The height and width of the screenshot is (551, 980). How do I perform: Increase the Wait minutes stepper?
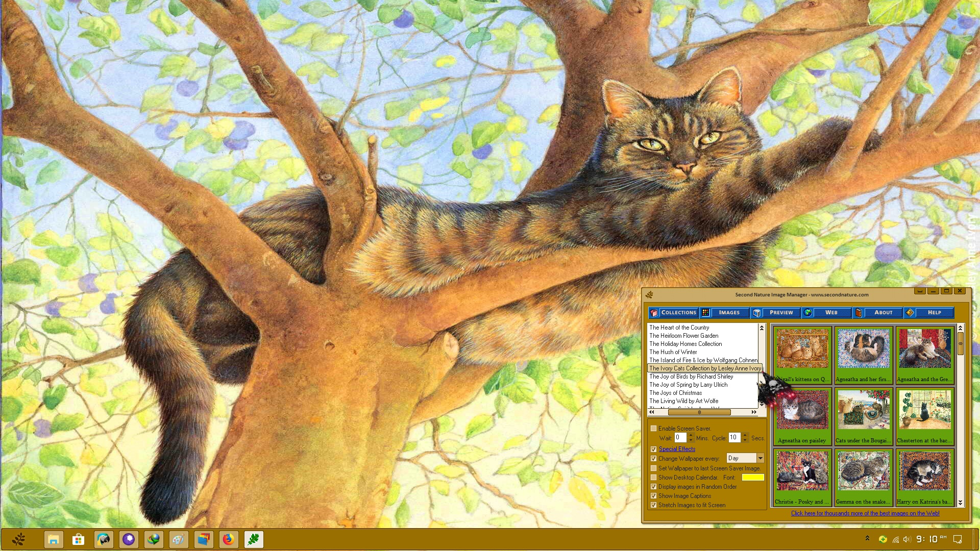[x=691, y=435]
